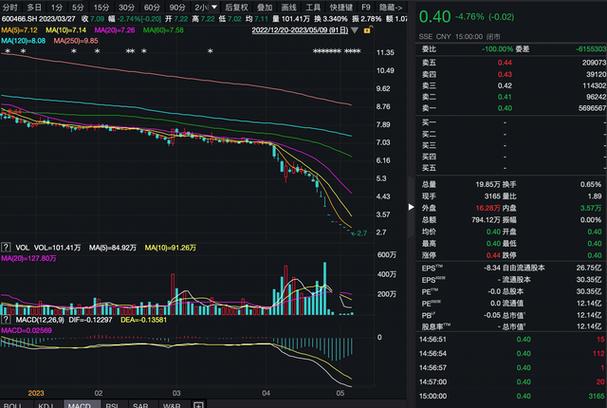Click the MA(250)=9.85 moving average label

[76, 41]
